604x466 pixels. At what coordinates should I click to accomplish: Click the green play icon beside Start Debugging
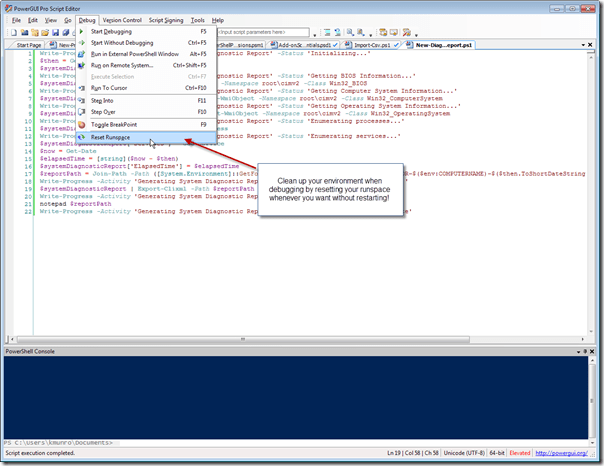tap(81, 31)
